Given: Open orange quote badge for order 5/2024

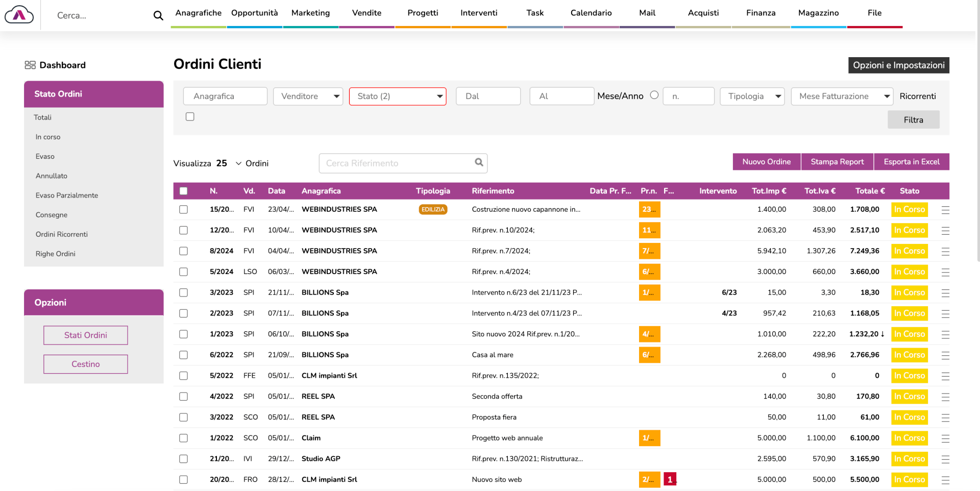Looking at the screenshot, I should pyautogui.click(x=649, y=272).
